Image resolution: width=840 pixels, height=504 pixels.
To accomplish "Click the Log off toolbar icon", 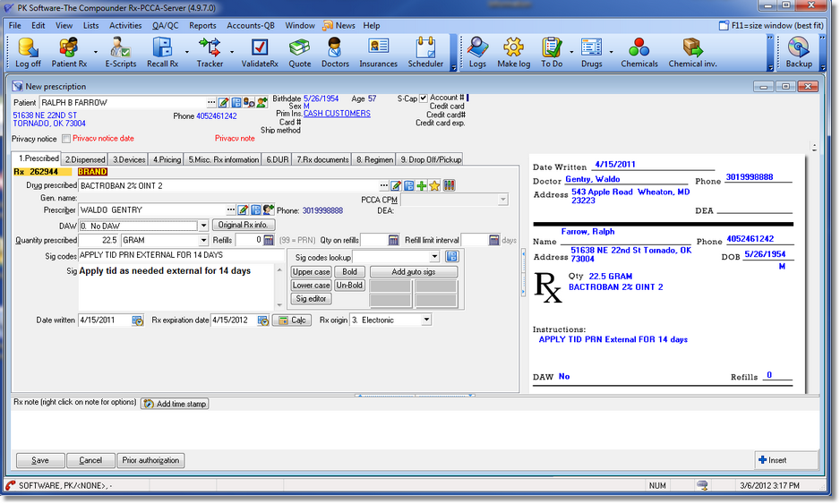I will click(x=28, y=52).
